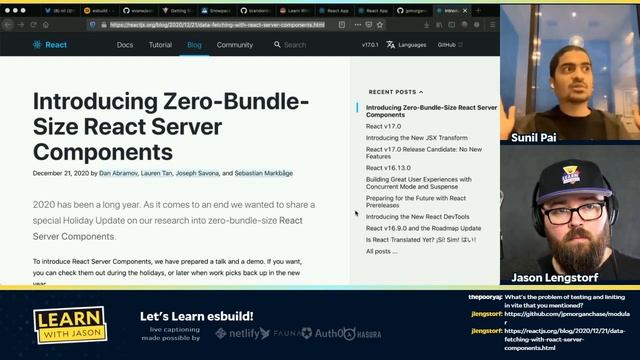Switch to the Getting Started tab
The image size is (640, 360).
point(178,11)
